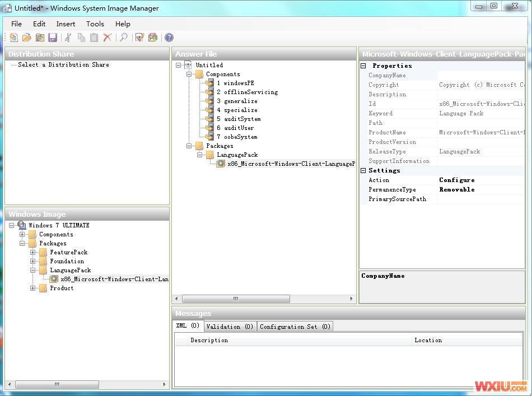Screen dimensions: 532x396
Task: Switch to the Validation tab
Action: [x=230, y=325]
